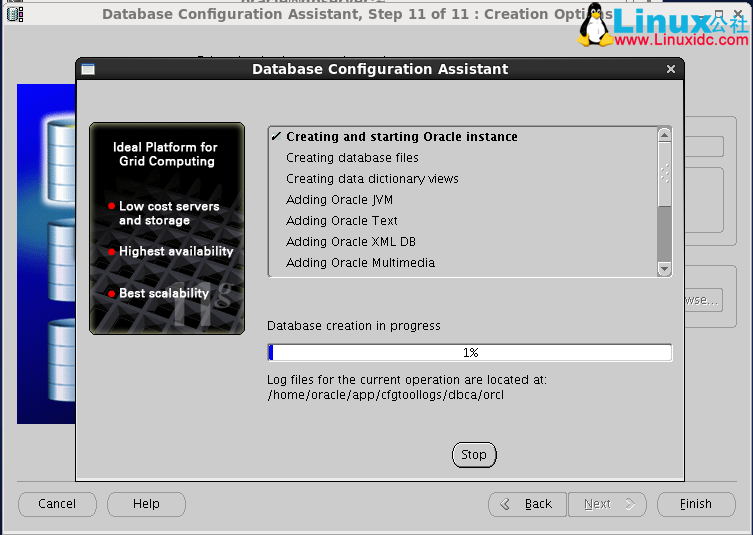The height and width of the screenshot is (535, 753).
Task: Select 'Adding Oracle Text' step
Action: point(342,221)
